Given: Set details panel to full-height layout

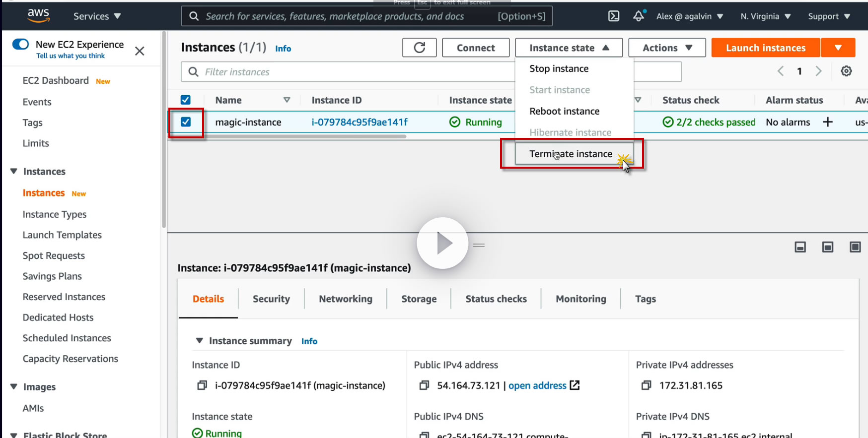Looking at the screenshot, I should [855, 247].
